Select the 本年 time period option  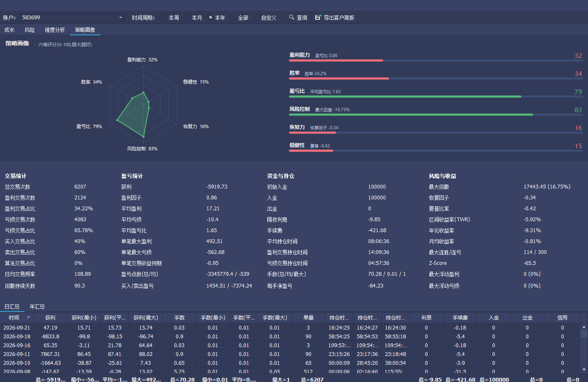tap(216, 18)
